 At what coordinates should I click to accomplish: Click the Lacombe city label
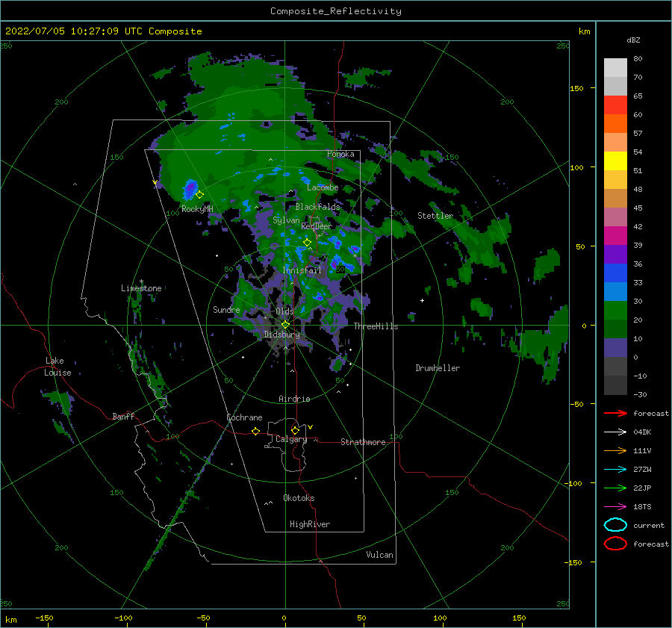[x=323, y=187]
